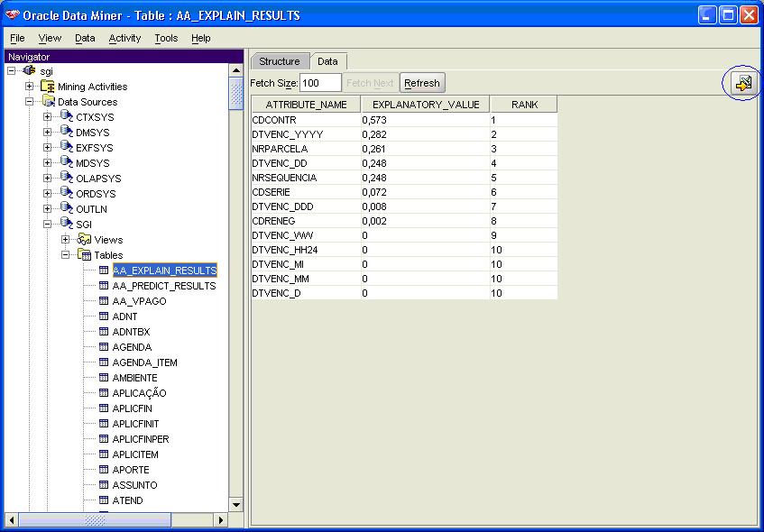
Task: Open the Tools menu
Action: 166,38
